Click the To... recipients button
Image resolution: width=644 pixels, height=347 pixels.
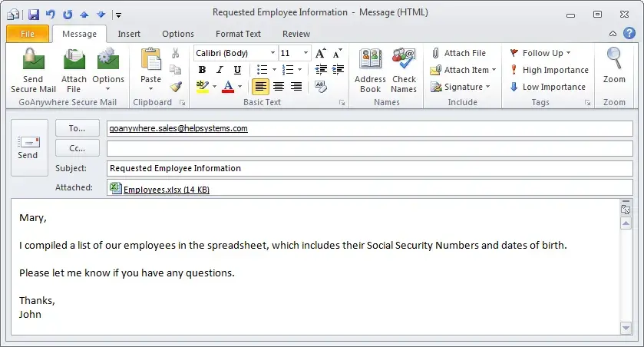78,128
